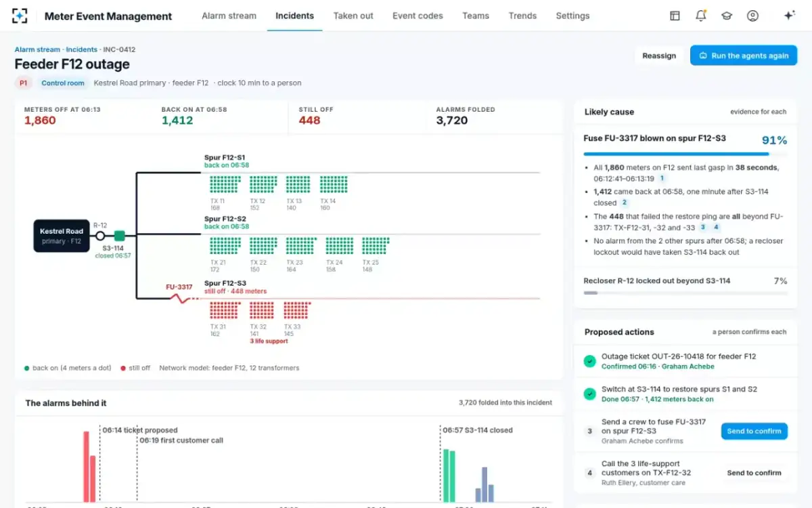Click the 91% fuse cause progress bar

coord(685,154)
